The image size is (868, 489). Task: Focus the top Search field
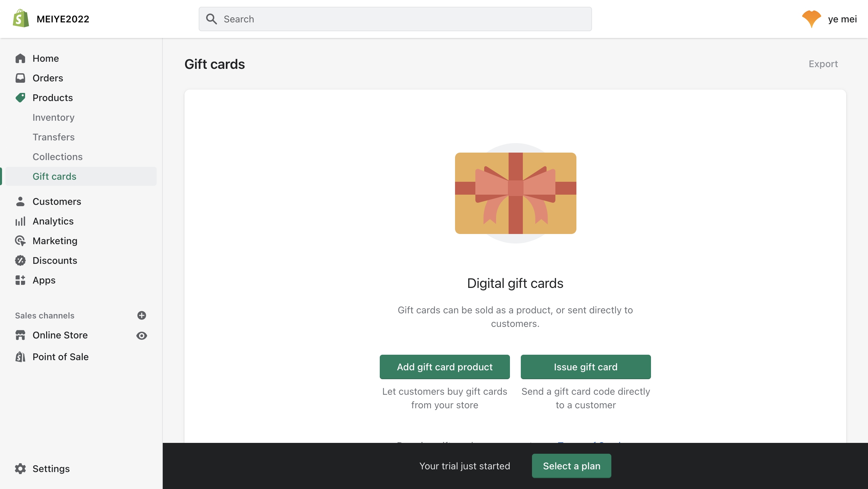395,19
